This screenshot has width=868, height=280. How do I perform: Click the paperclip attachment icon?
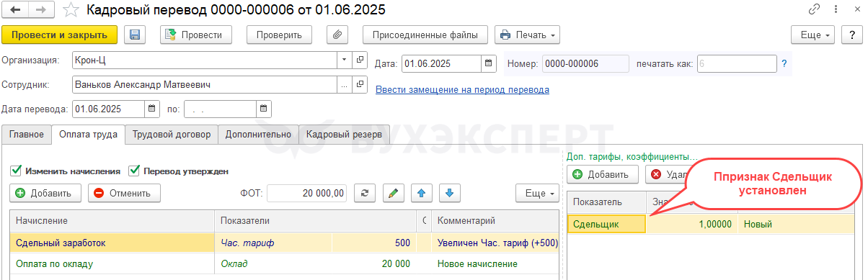(x=337, y=35)
